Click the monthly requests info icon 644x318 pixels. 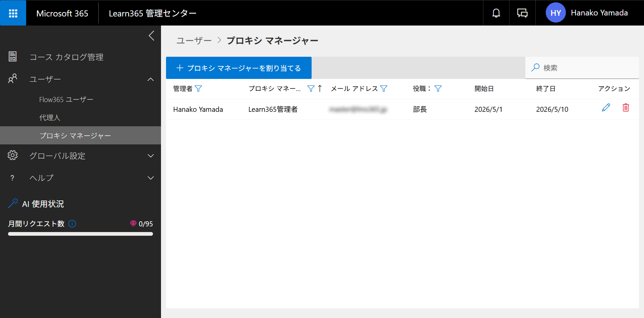72,224
